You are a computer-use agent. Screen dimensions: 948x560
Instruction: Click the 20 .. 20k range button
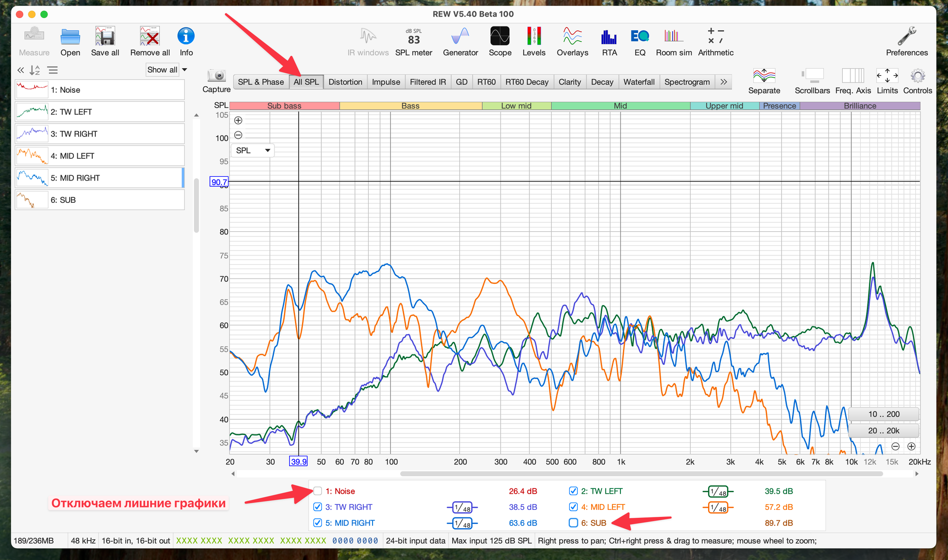(884, 431)
